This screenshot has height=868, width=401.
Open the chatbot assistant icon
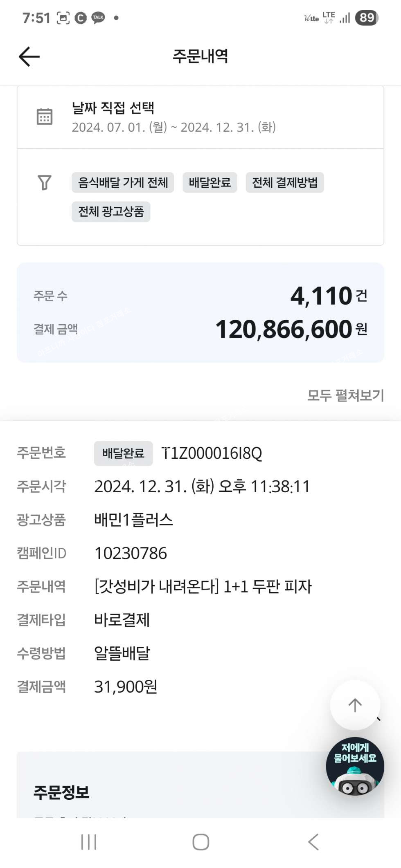(355, 766)
